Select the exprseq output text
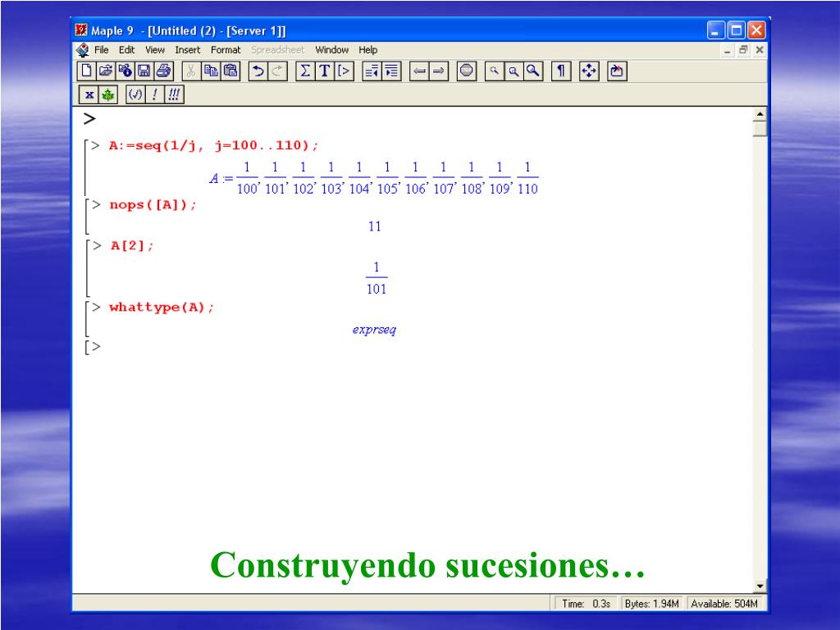The height and width of the screenshot is (630, 840). tap(374, 330)
